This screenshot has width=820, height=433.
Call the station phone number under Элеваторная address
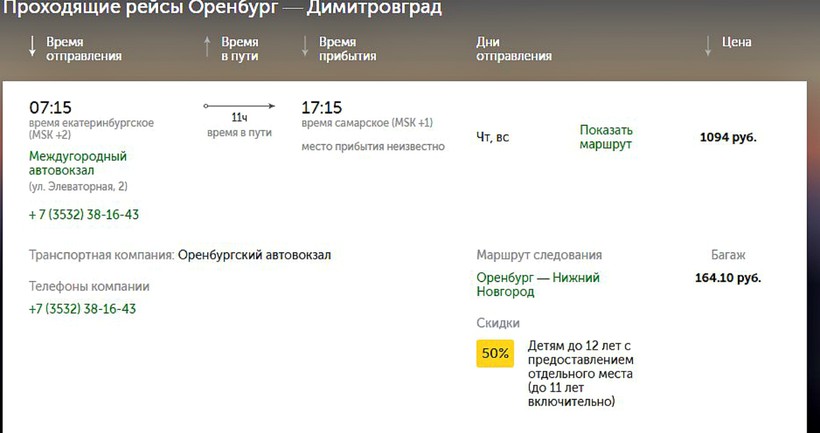click(x=84, y=214)
